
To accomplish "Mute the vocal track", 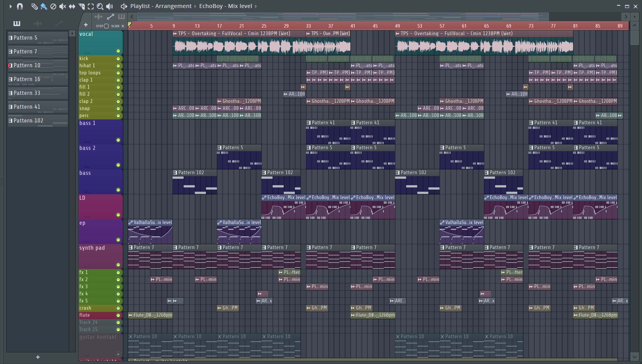I will click(x=118, y=51).
